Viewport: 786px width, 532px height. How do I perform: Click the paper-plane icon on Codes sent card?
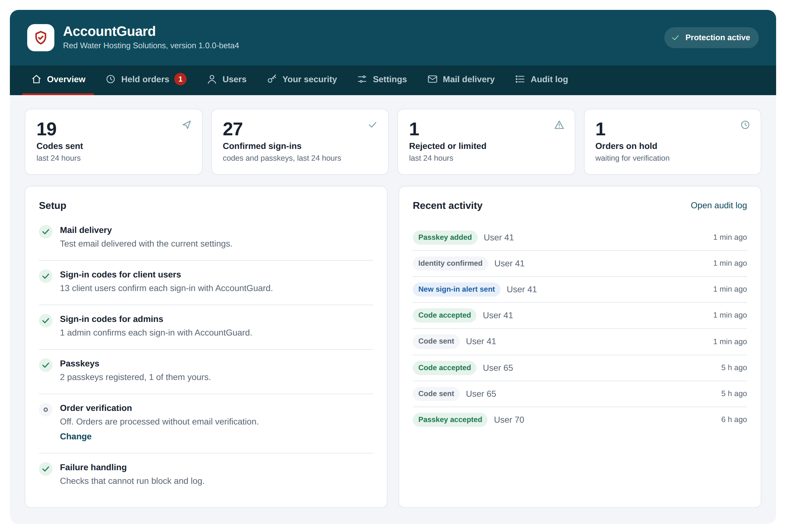tap(187, 125)
